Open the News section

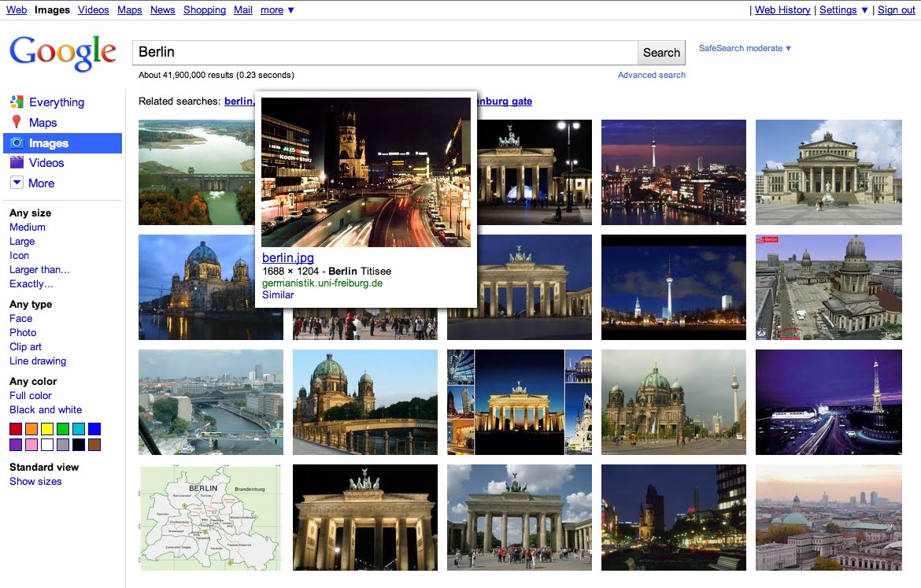coord(162,9)
